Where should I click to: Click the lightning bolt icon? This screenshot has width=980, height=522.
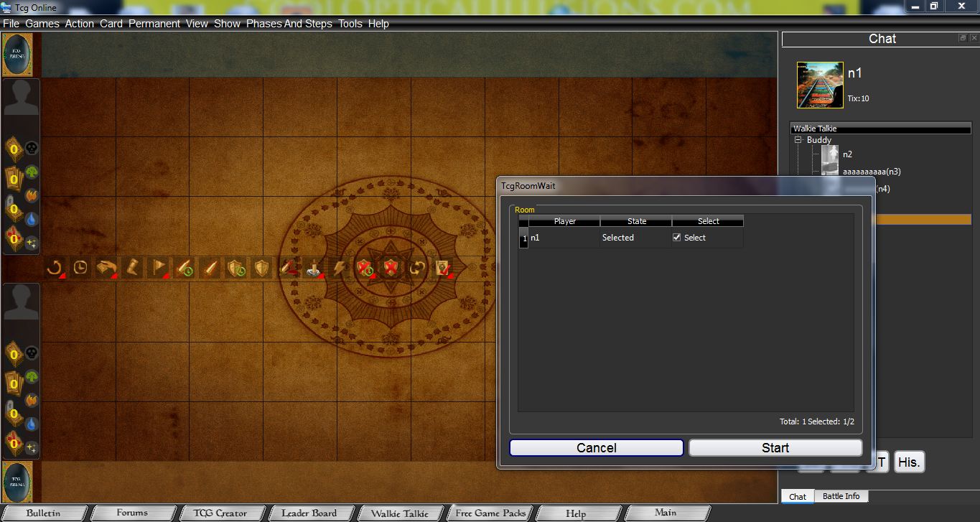[339, 268]
